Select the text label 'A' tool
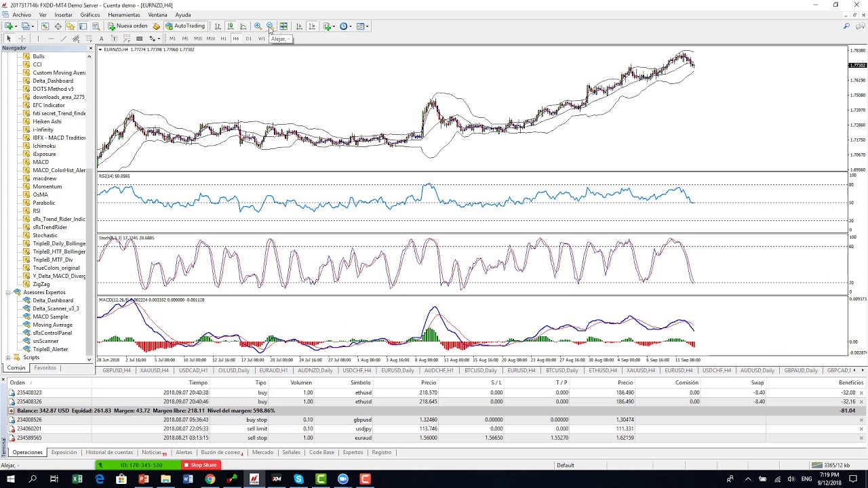 point(101,39)
